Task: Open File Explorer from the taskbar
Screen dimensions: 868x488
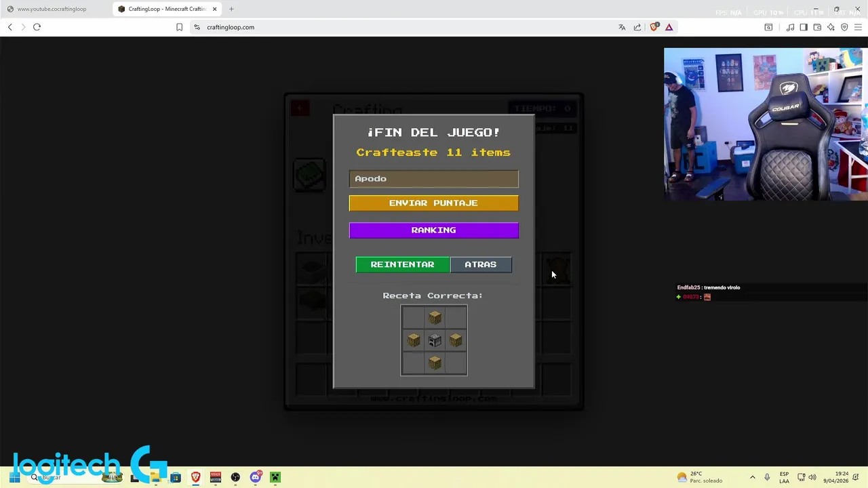Action: [155, 477]
